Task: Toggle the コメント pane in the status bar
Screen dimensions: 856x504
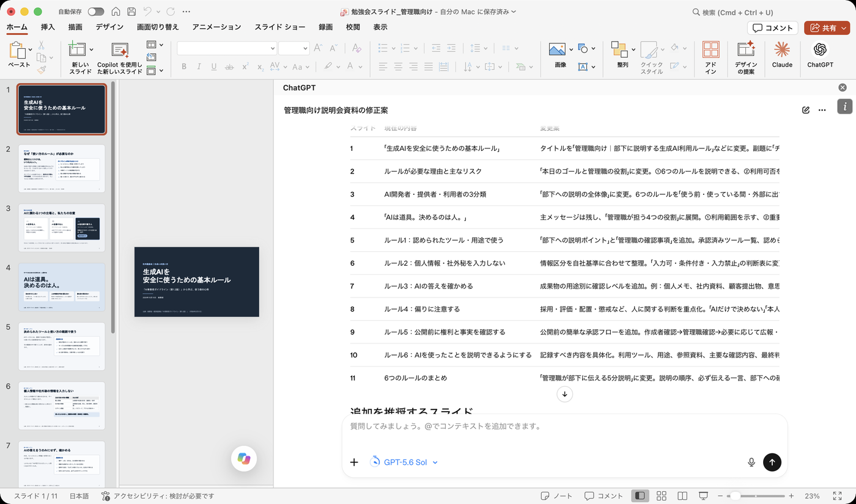Action: pos(603,496)
